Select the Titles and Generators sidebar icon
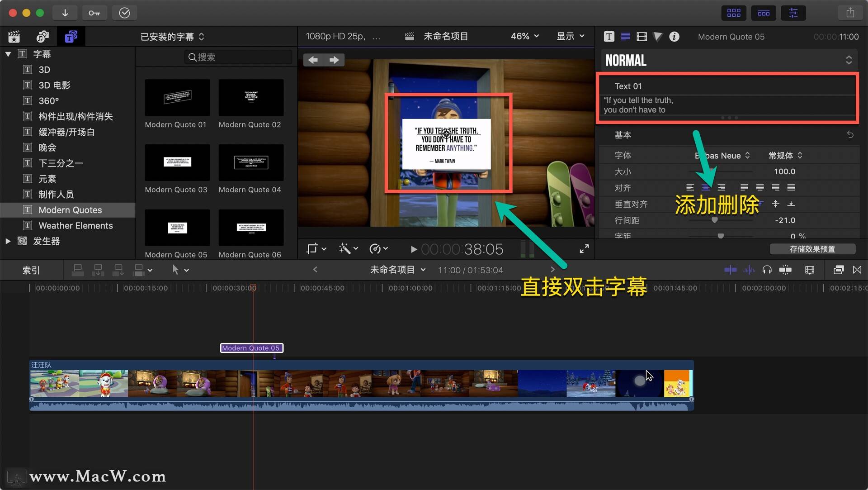 (x=71, y=36)
